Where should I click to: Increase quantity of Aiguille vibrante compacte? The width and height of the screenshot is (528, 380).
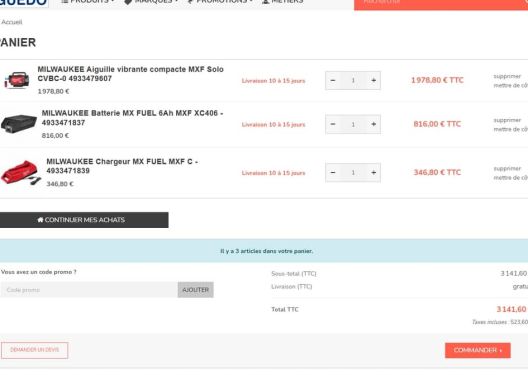tap(373, 80)
